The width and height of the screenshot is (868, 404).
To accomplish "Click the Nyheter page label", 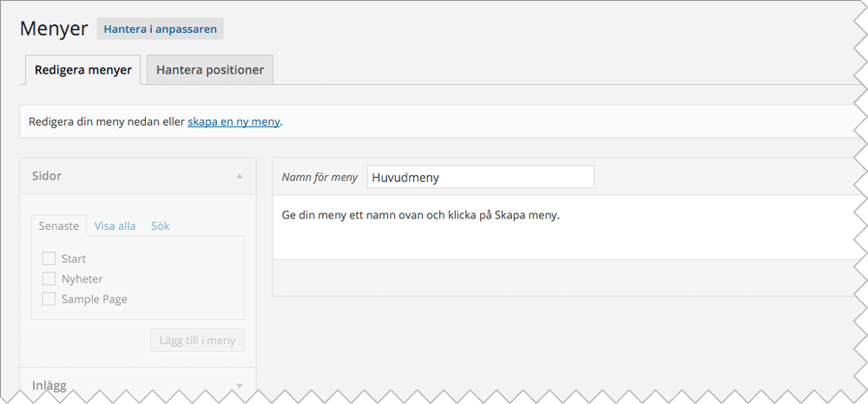I will [x=82, y=279].
